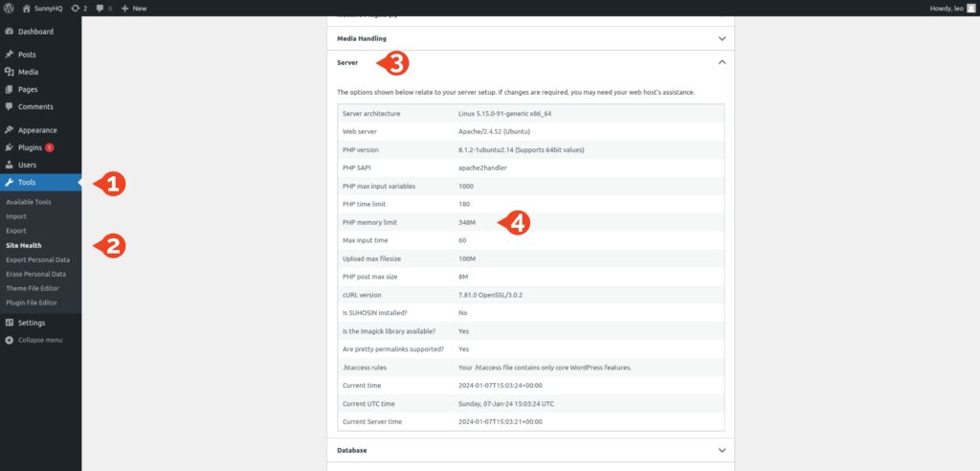Click the updates icon in admin bar

[75, 8]
